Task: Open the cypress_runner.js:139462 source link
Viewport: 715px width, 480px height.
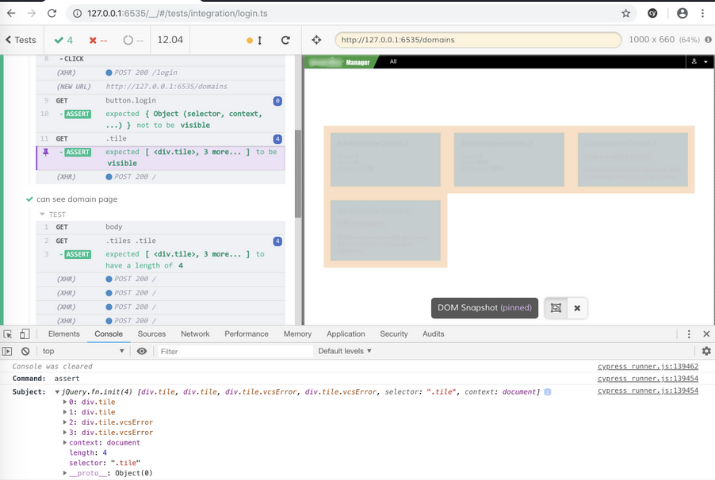Action: coord(647,367)
